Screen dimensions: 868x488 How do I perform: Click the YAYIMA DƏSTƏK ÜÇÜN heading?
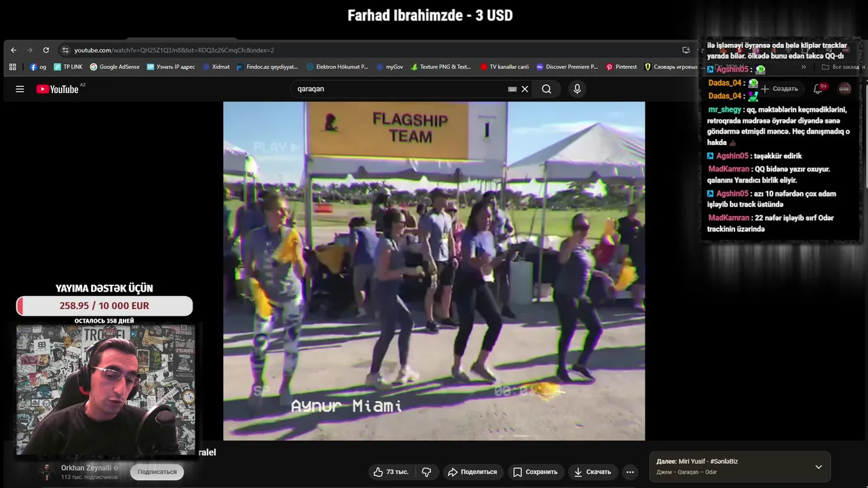(104, 289)
